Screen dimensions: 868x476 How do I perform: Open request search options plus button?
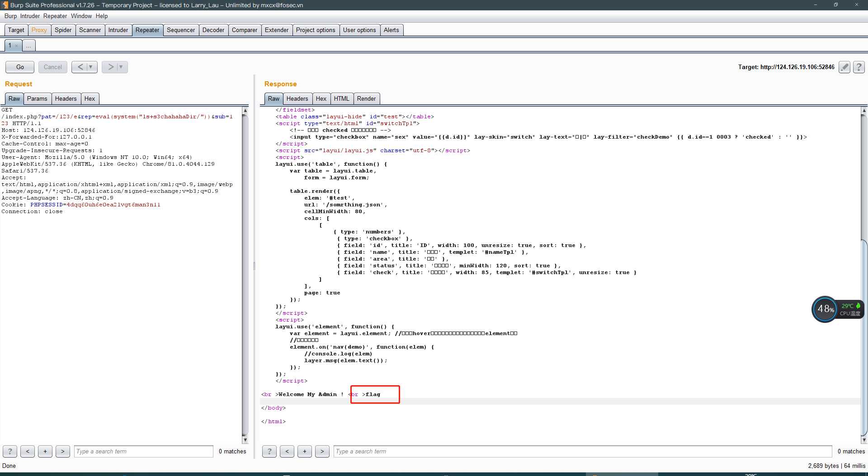tap(45, 451)
